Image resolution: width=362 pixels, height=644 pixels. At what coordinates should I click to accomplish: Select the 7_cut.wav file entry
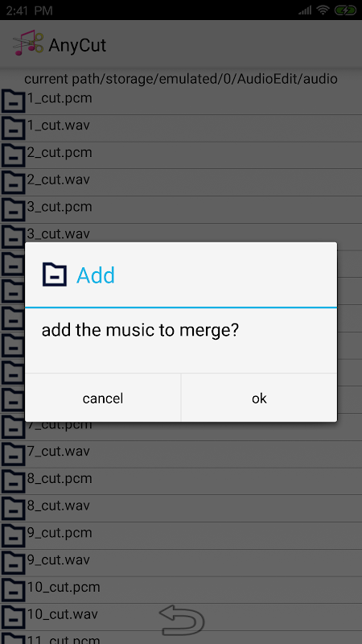(x=181, y=453)
